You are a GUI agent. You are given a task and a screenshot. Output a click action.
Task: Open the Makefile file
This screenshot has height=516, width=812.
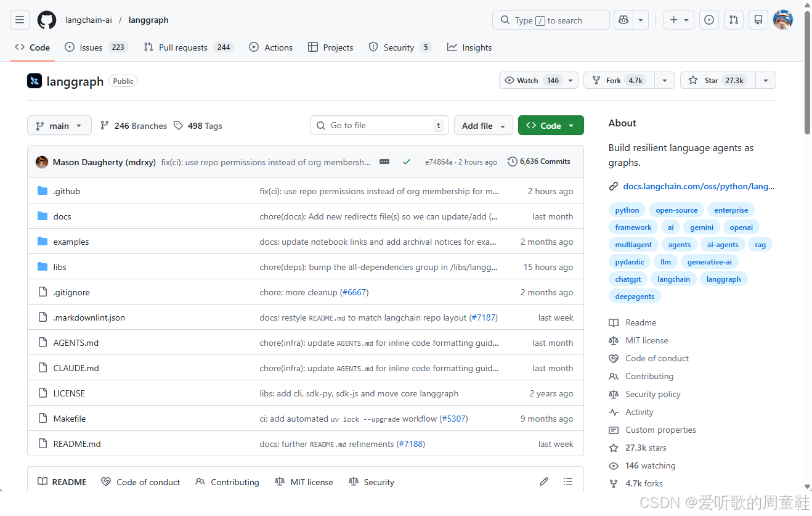[70, 419]
